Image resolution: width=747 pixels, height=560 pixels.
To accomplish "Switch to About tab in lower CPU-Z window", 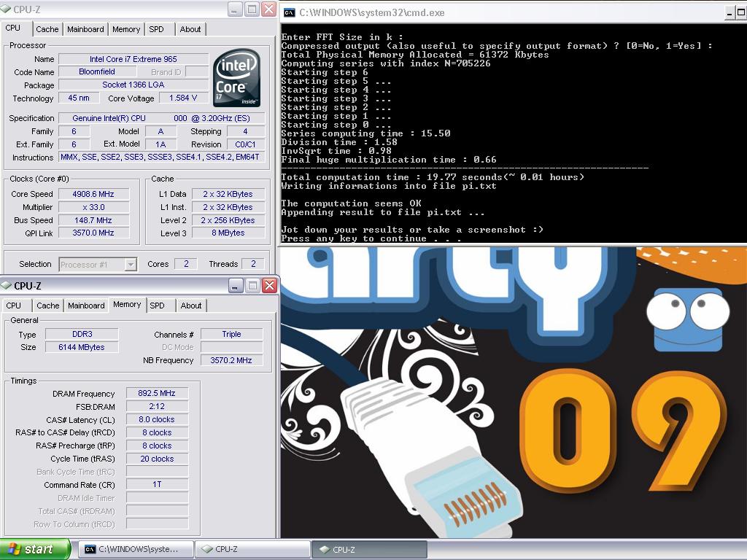I will 191,306.
